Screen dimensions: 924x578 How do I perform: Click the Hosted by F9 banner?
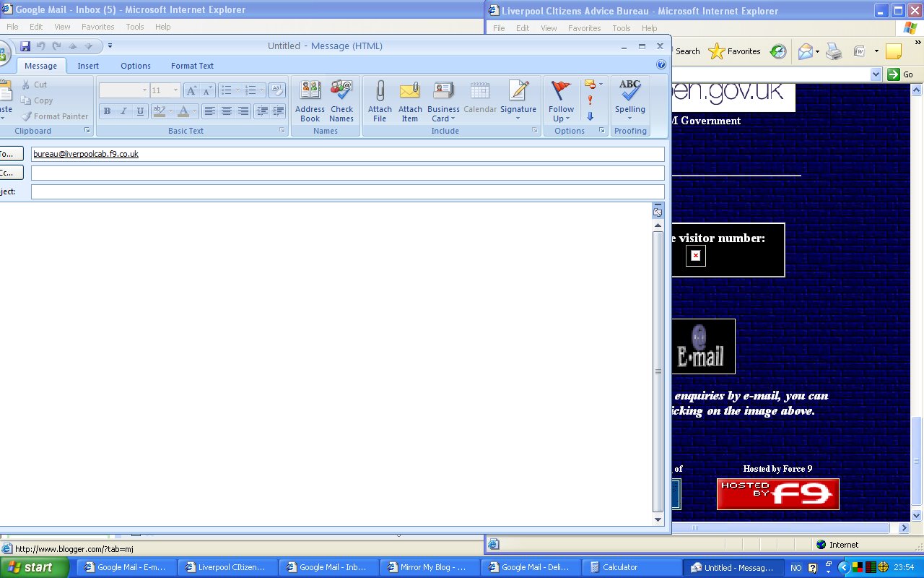[777, 494]
